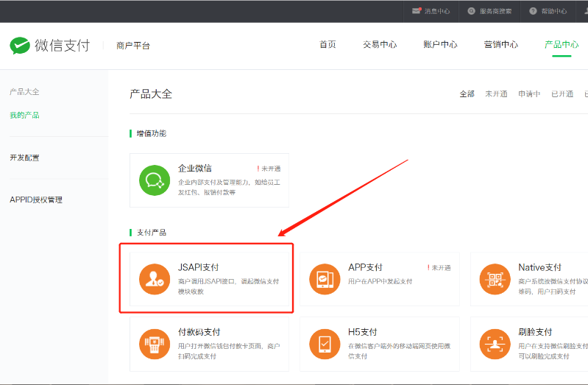Open the 刷脸支付 product title
This screenshot has width=588, height=385.
[535, 332]
